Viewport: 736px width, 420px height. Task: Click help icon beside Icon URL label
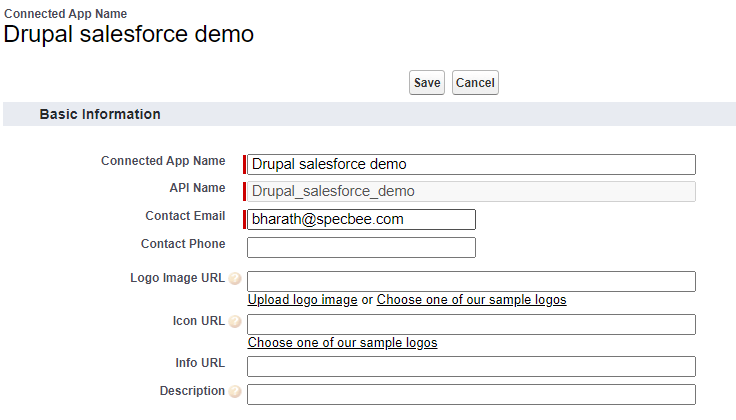tap(235, 322)
